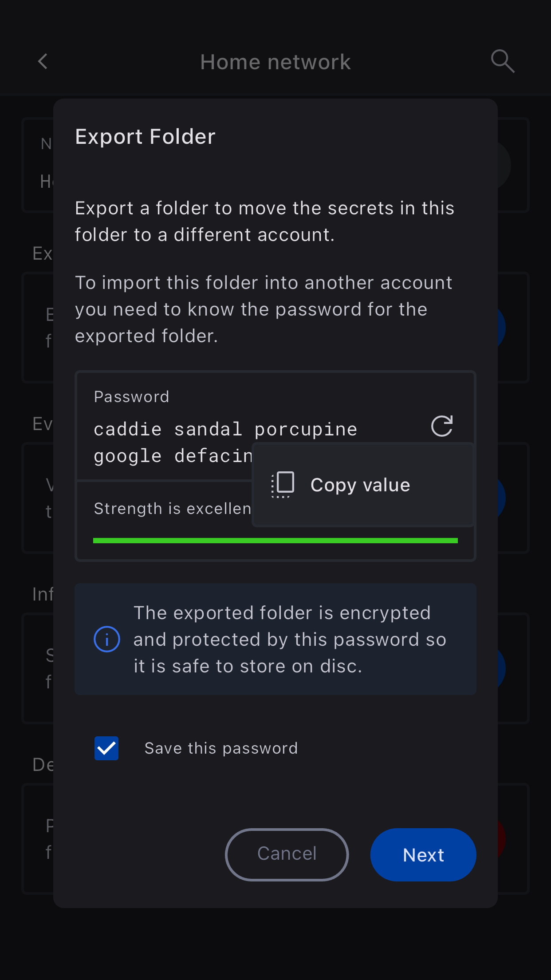Click the "Save this password" label text

221,748
